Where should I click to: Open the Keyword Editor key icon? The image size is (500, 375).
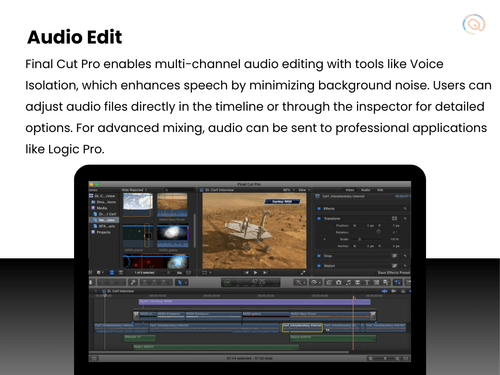pos(133,282)
